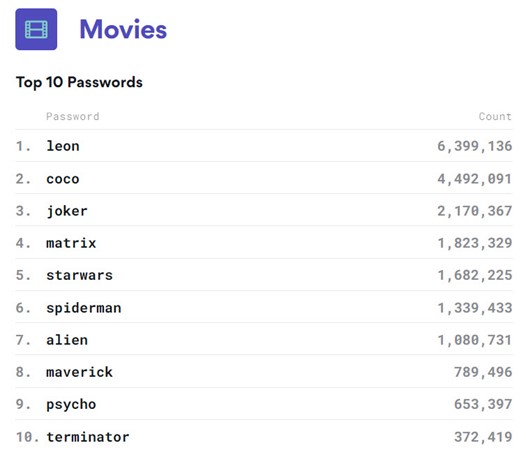Select the coco password entry
526x457 pixels.
pyautogui.click(x=63, y=179)
